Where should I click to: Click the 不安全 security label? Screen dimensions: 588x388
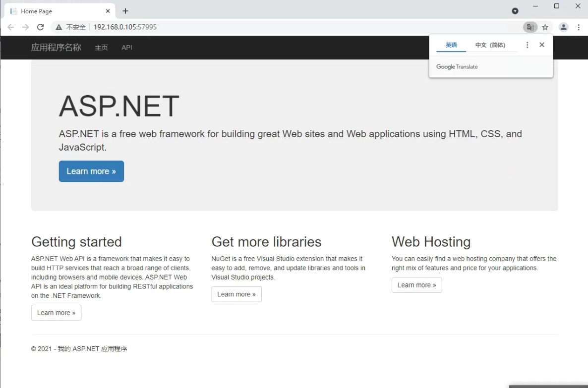[76, 27]
